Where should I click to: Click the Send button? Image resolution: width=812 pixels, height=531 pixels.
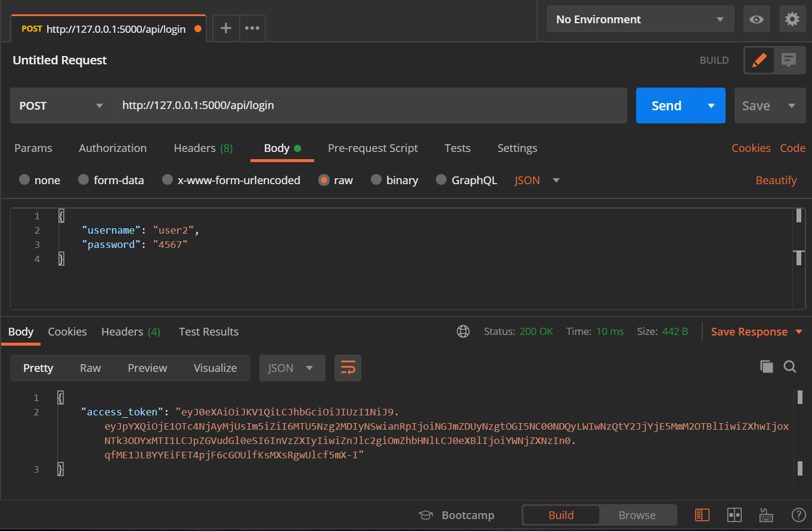(x=667, y=105)
